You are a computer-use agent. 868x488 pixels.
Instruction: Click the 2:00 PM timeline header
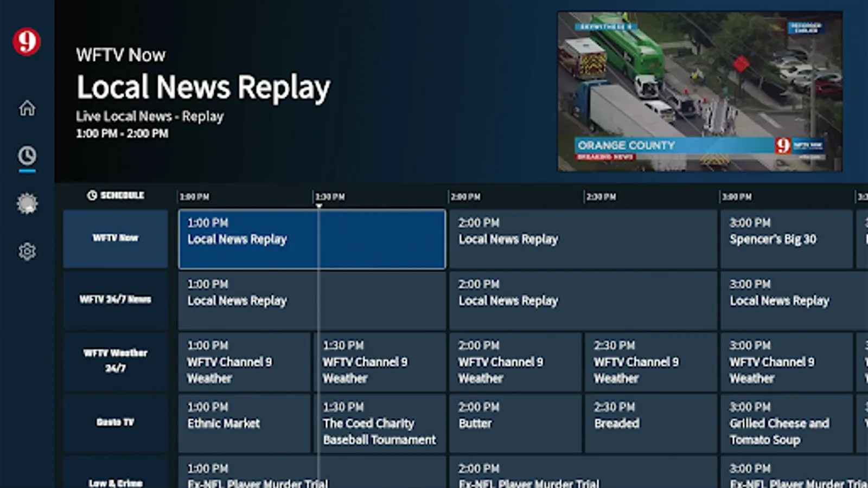coord(466,197)
